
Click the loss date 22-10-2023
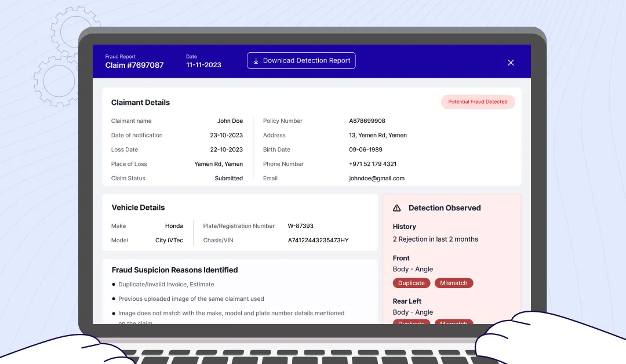[x=227, y=150]
